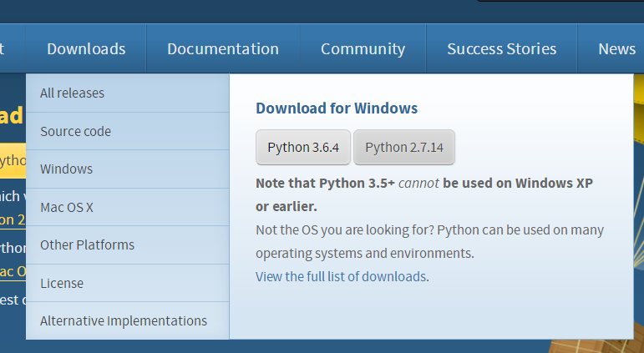Choose Mac OS X in the Downloads submenu

coord(127,207)
